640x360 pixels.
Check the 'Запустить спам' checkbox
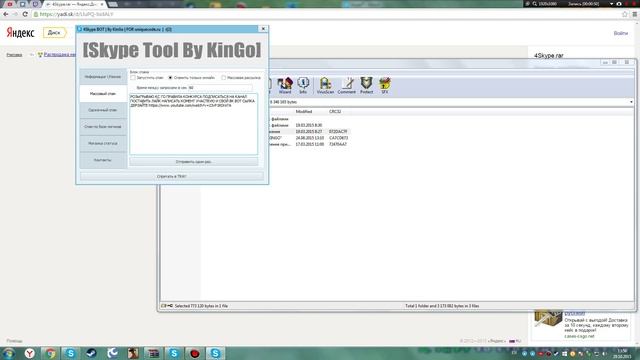[133, 78]
